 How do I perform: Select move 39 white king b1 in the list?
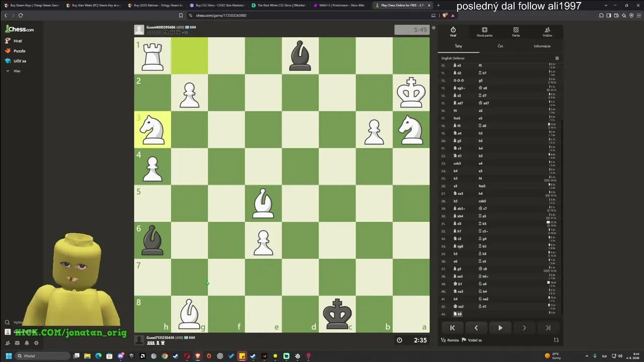457,284
